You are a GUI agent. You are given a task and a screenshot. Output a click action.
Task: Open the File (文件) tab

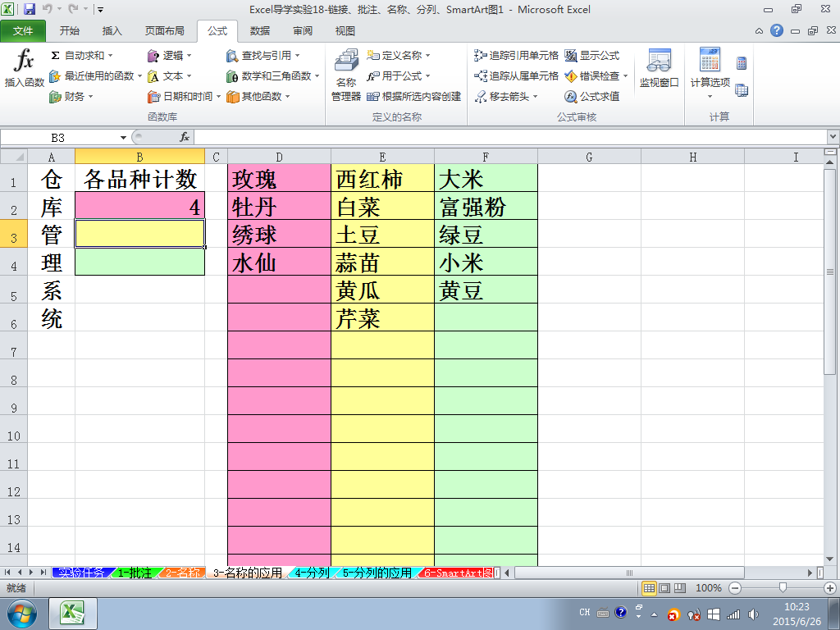(x=23, y=31)
